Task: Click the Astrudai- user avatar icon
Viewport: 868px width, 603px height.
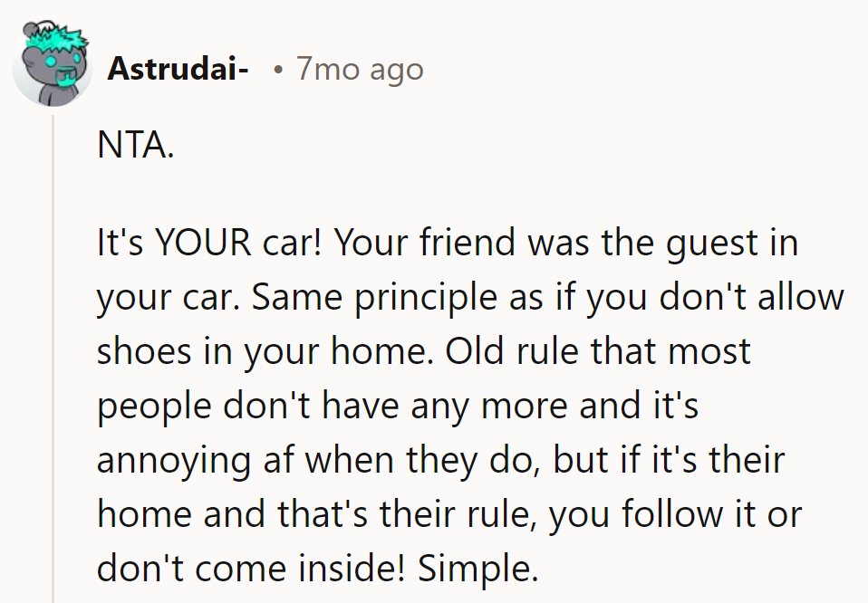Action: 53,68
